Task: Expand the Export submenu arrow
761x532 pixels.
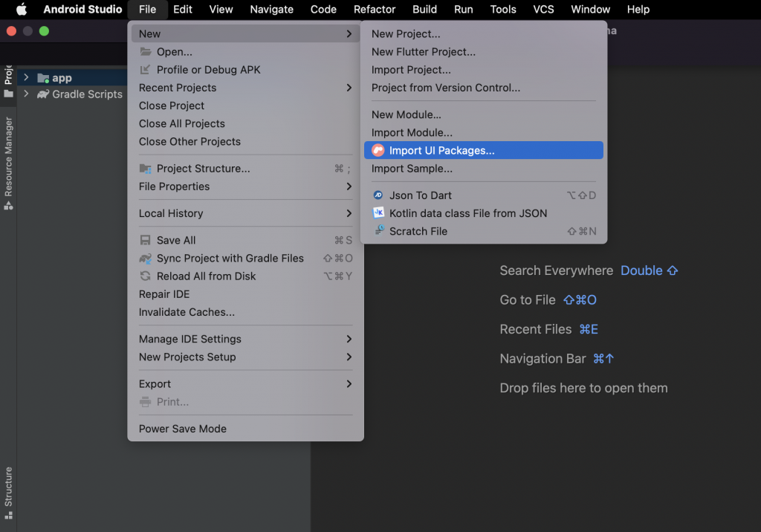Action: point(349,384)
